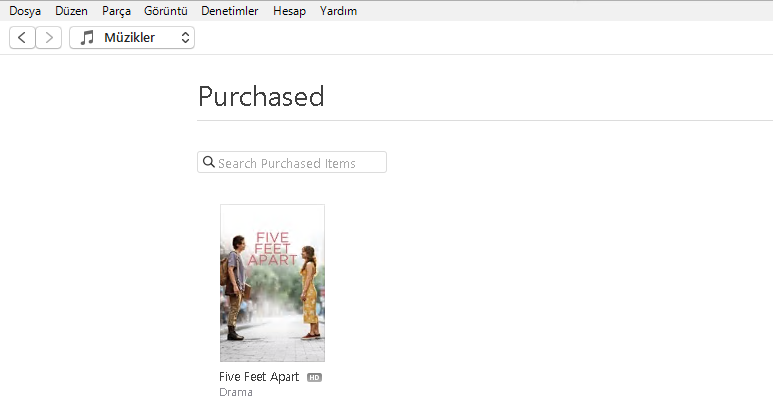Open the Düzen menu
The image size is (773, 406).
(71, 11)
